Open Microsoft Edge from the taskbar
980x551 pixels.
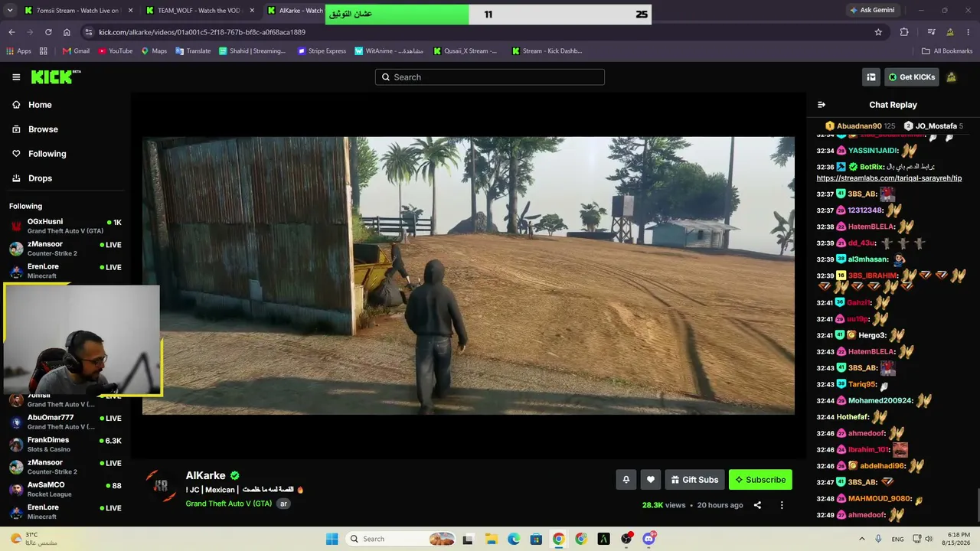click(x=513, y=539)
